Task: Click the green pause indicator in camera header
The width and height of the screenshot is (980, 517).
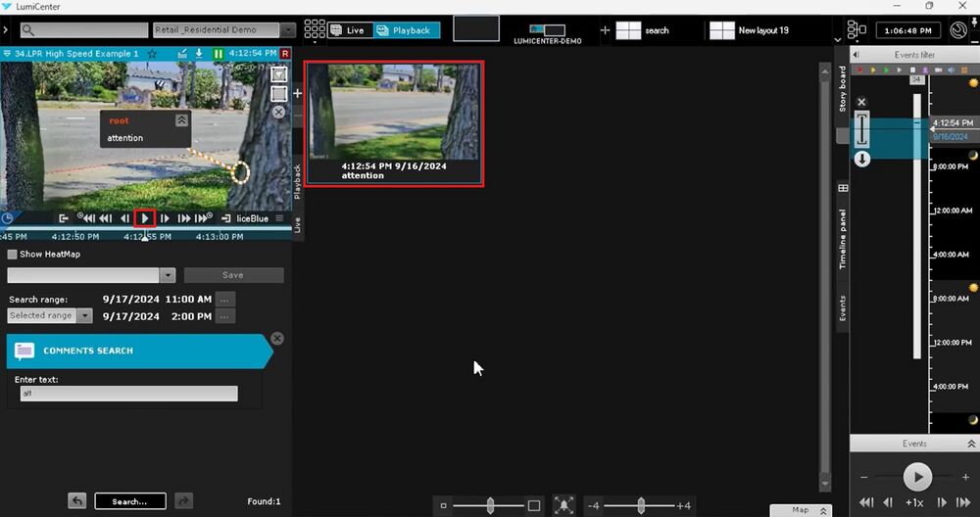Action: coord(218,53)
